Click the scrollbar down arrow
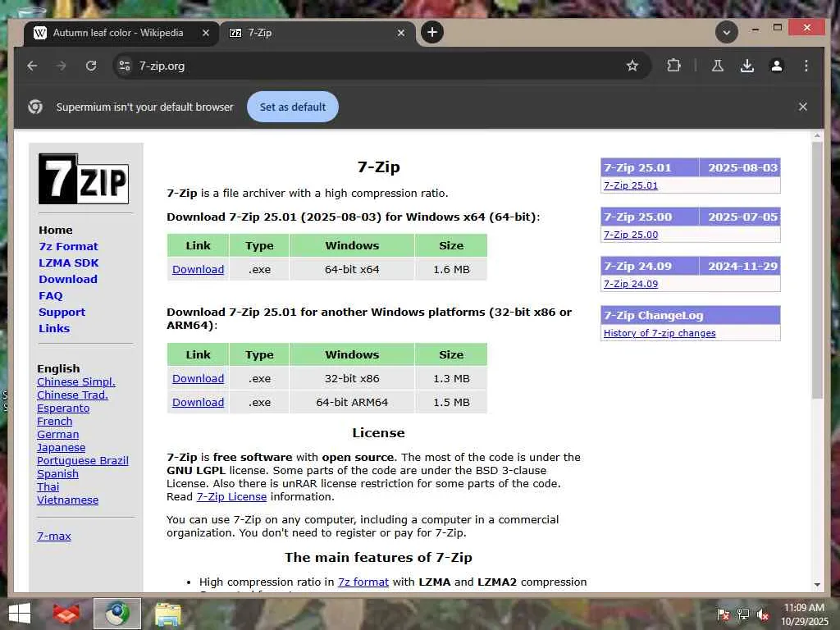The image size is (840, 630). click(x=816, y=585)
